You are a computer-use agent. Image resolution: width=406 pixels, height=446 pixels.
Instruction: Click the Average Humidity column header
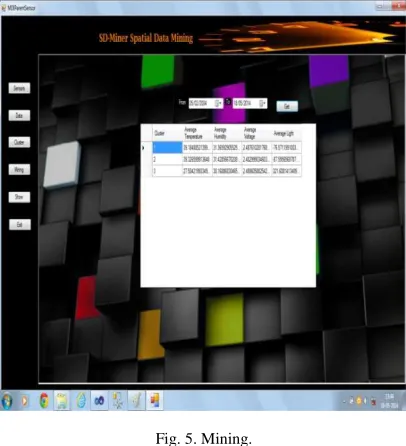[227, 133]
